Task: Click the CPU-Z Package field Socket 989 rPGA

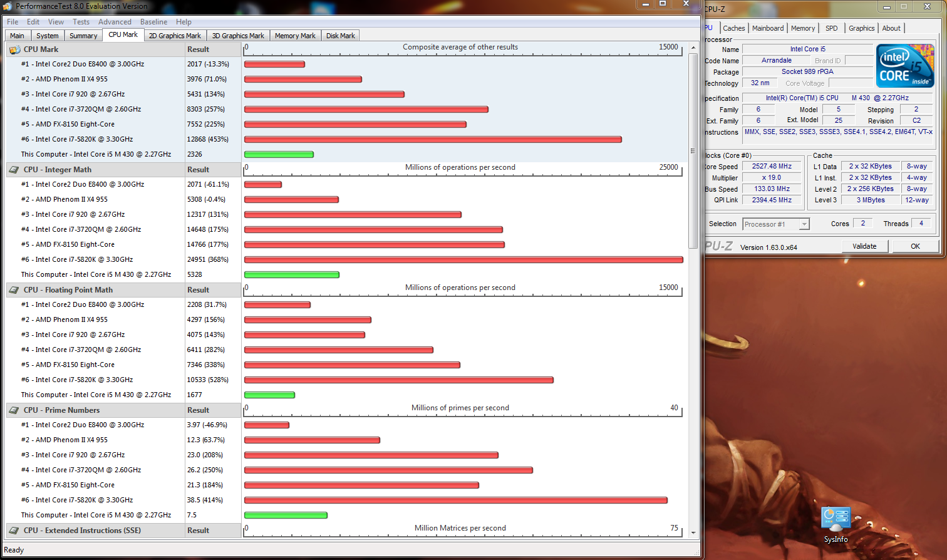Action: [x=807, y=72]
